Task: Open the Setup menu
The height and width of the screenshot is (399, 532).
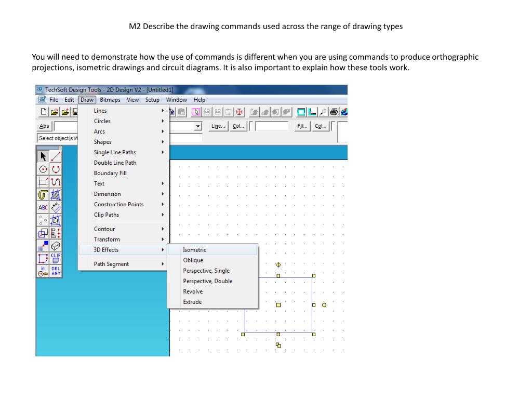Action: (152, 100)
